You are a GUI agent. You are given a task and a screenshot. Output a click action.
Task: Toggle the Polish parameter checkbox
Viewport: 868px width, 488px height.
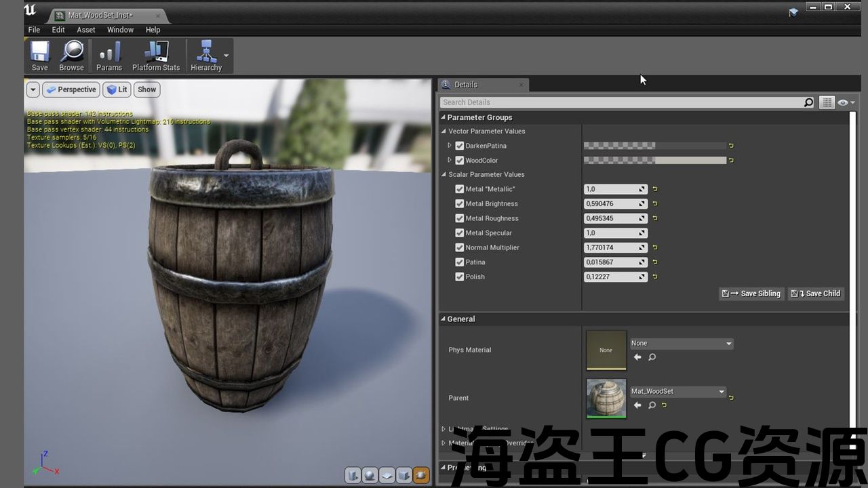460,277
